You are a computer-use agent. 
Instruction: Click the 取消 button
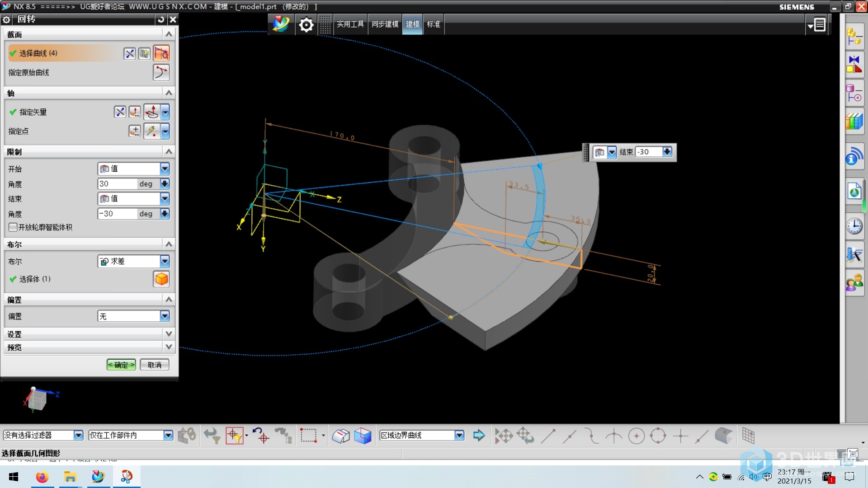pos(155,365)
